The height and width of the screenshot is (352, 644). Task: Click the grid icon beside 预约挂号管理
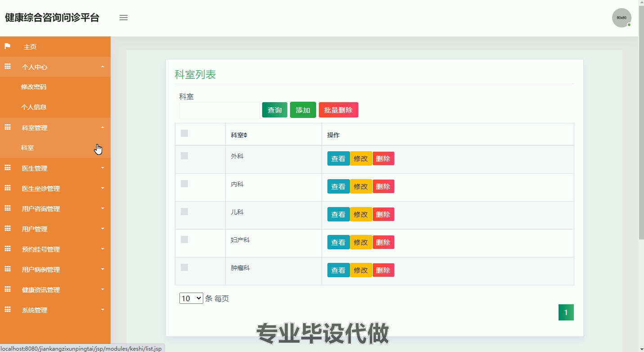click(x=8, y=249)
